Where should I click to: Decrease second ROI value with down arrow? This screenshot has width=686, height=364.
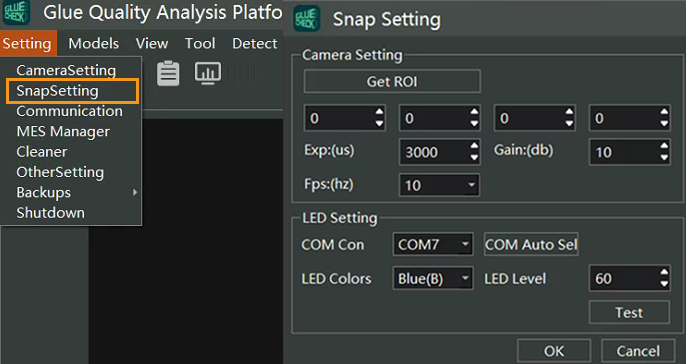(x=474, y=124)
